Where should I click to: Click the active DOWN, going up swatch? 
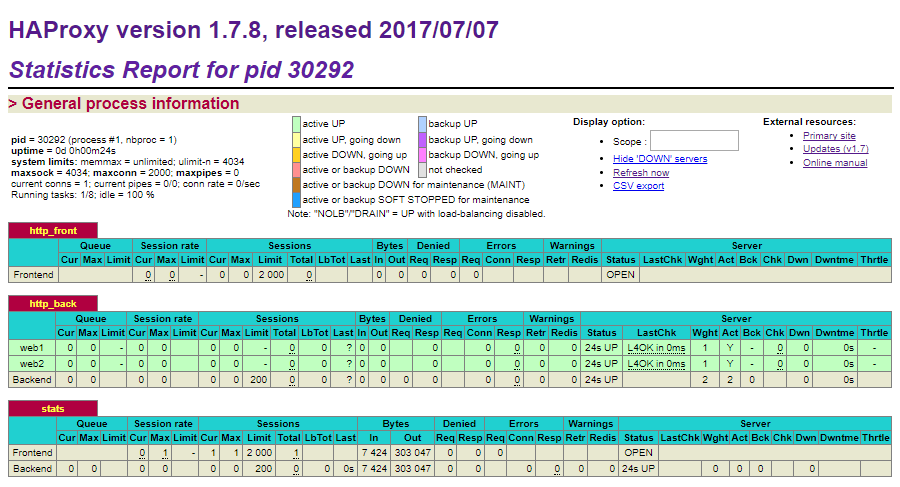click(x=296, y=154)
